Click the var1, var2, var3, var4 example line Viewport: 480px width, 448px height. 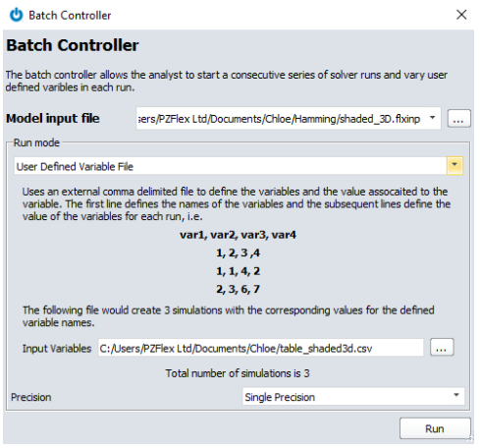coord(238,235)
